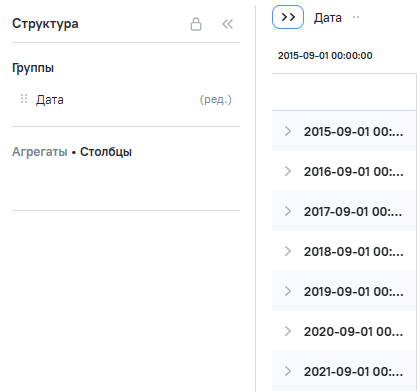Click the 2018-09-01 00:... row text
Screen dimensions: 417x392
(353, 252)
